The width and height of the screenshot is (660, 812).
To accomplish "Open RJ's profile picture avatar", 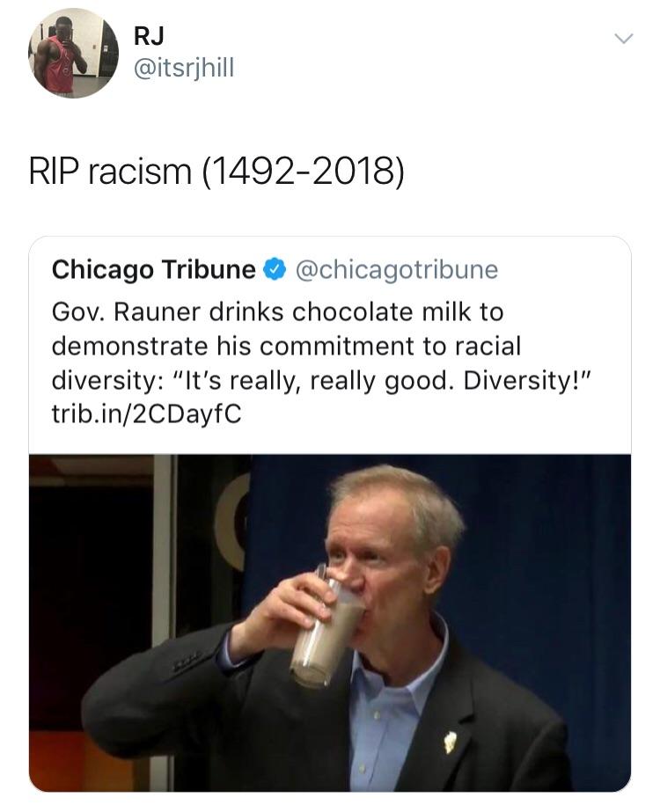I will (x=73, y=53).
